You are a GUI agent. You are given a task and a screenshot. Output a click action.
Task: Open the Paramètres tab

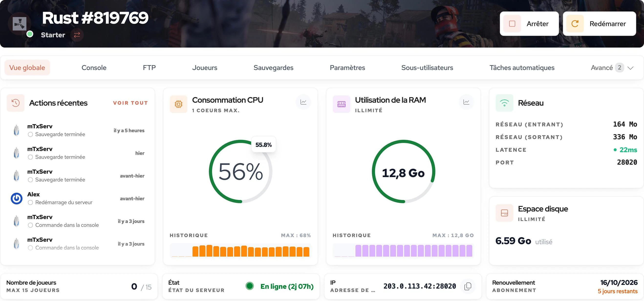click(347, 68)
